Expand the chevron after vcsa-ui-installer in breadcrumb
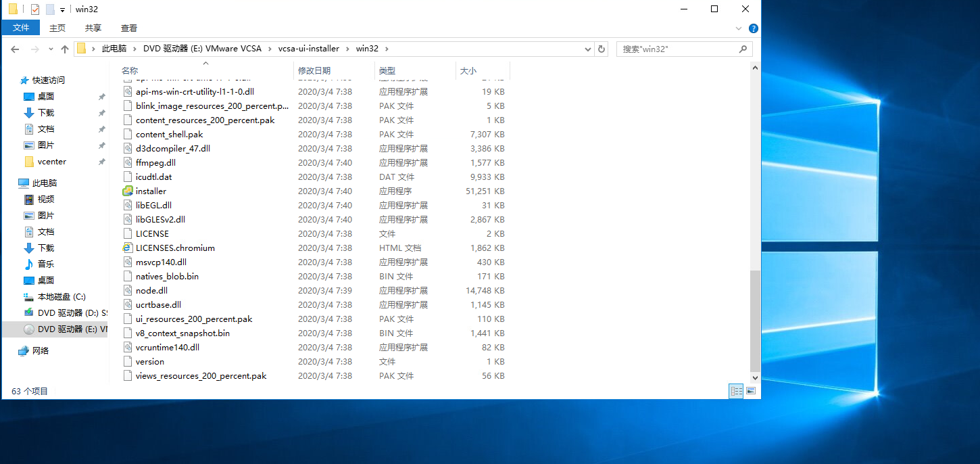The height and width of the screenshot is (464, 980). click(x=347, y=49)
